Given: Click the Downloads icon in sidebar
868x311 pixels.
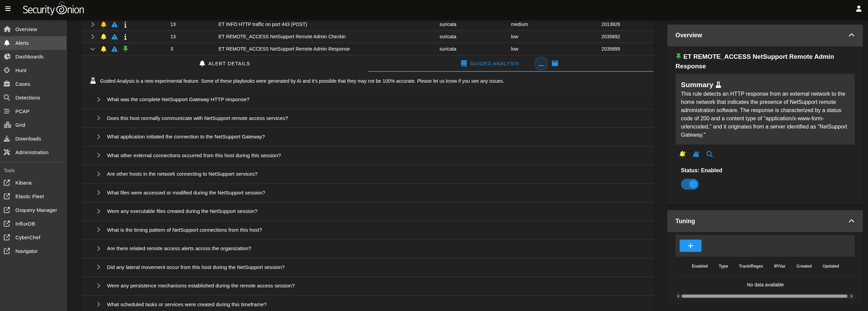Looking at the screenshot, I should point(7,138).
